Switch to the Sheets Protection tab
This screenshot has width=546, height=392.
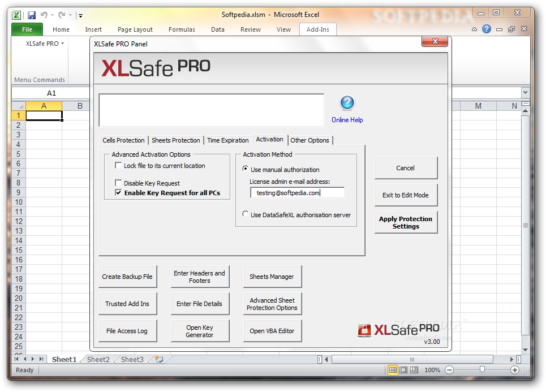pyautogui.click(x=176, y=140)
